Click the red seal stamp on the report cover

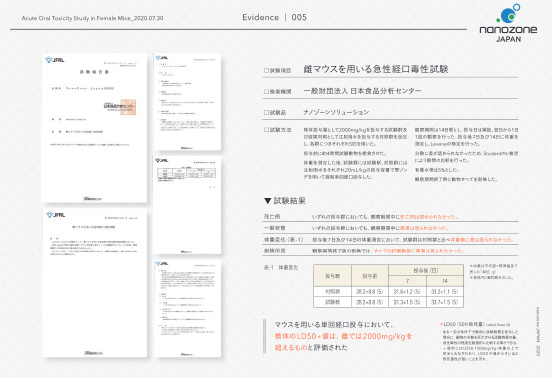pyautogui.click(x=128, y=107)
